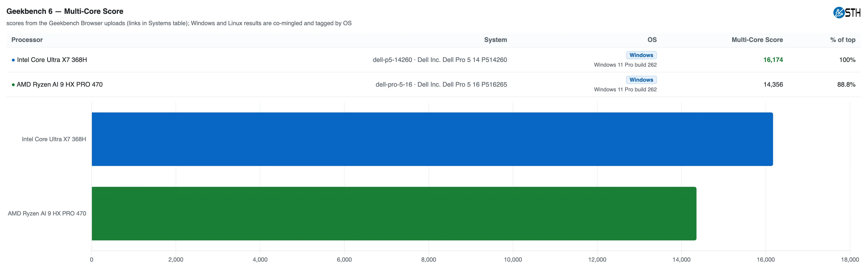Click AMD Ryzen AI 9 HX PRO 470 table name
This screenshot has width=868, height=271.
[x=60, y=84]
